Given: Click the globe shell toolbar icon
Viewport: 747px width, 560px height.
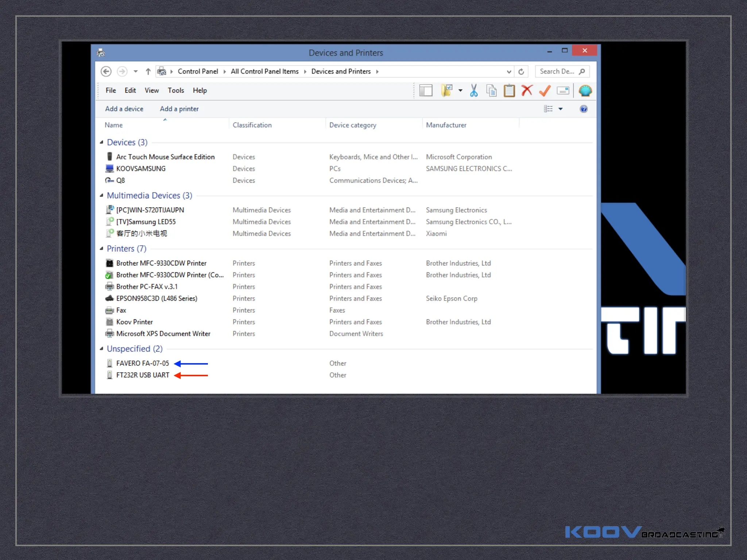Looking at the screenshot, I should tap(585, 90).
